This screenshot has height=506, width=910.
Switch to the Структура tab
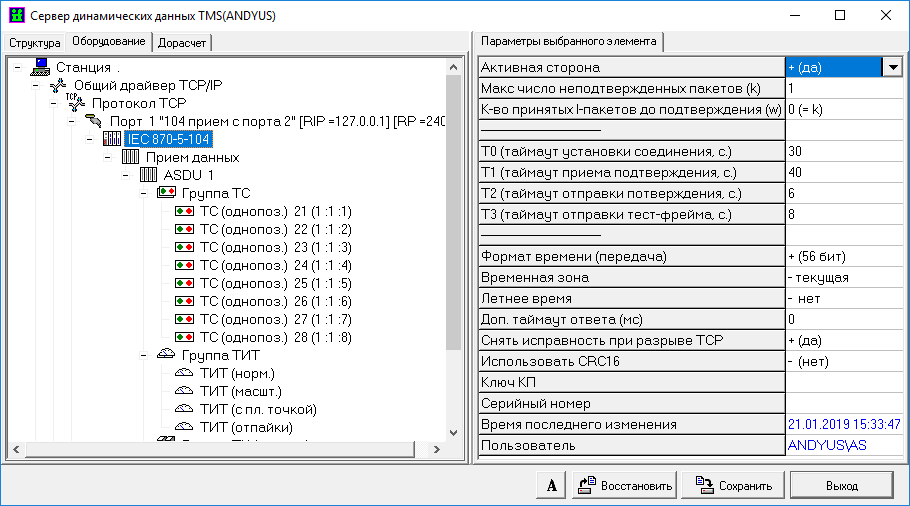[35, 42]
